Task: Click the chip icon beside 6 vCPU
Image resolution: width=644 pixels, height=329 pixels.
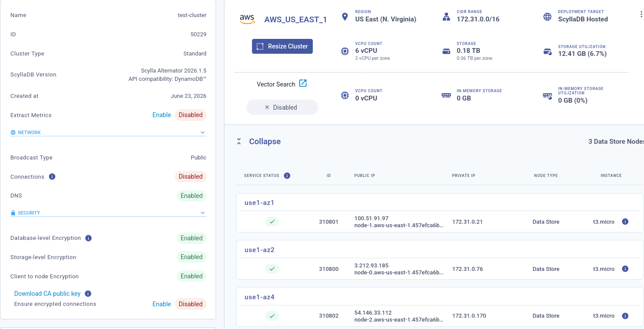Action: coord(345,51)
